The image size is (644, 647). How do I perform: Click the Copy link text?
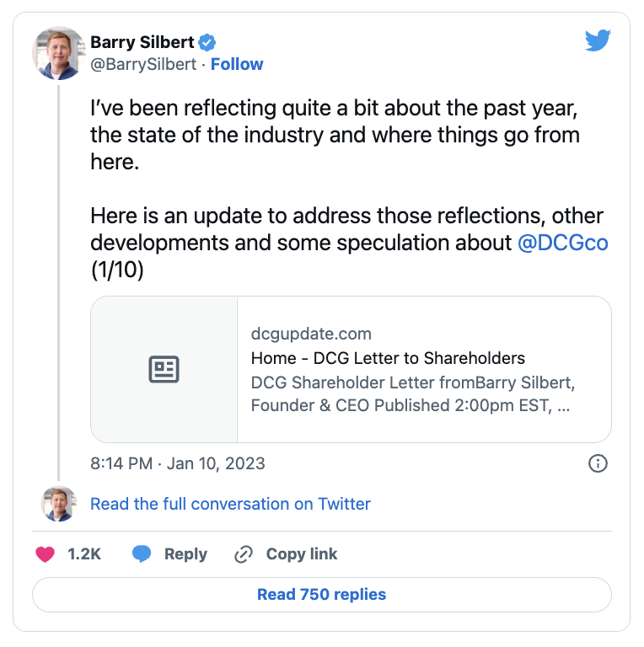click(x=302, y=553)
